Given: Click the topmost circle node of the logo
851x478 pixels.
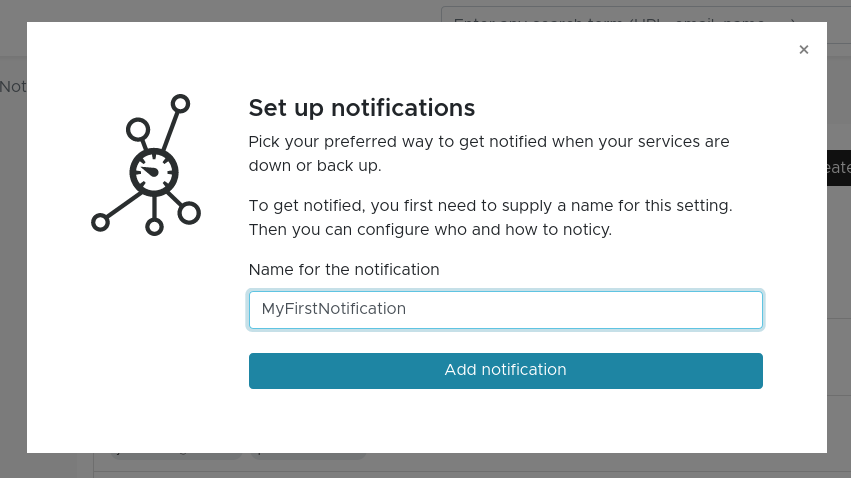Looking at the screenshot, I should (x=180, y=103).
